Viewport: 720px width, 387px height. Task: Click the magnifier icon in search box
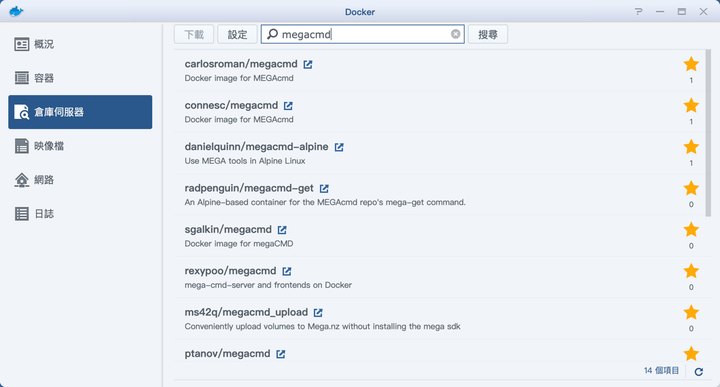pos(272,34)
